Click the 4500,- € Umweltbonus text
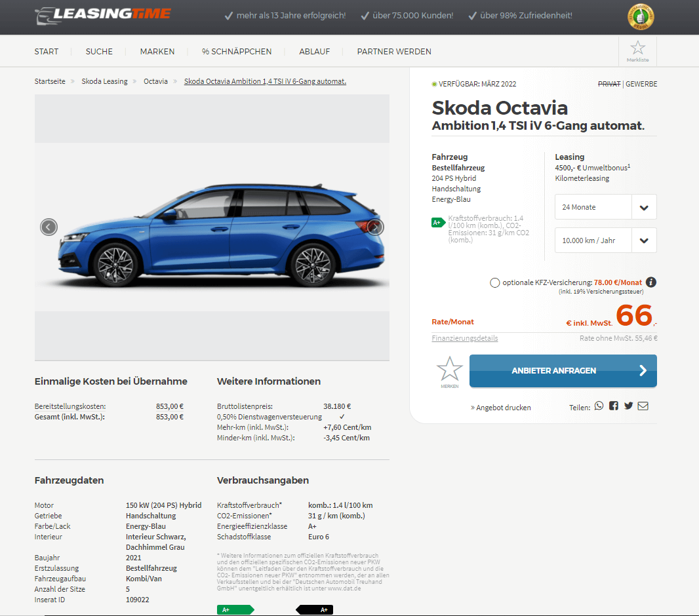The image size is (699, 616). pos(593,168)
